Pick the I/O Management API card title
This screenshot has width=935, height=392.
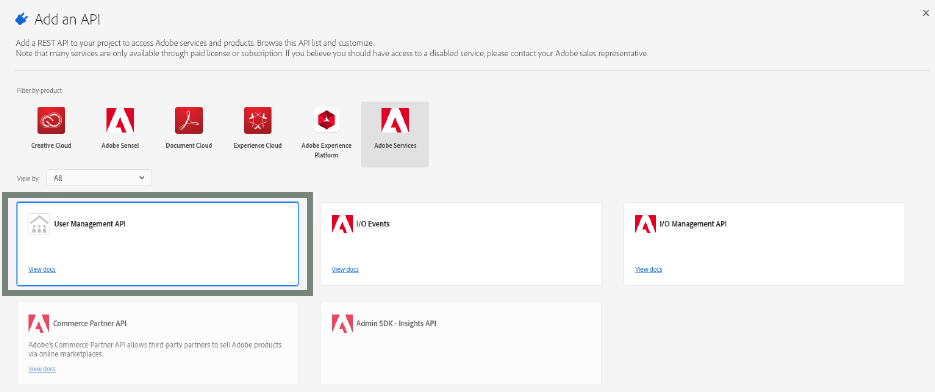tap(693, 224)
